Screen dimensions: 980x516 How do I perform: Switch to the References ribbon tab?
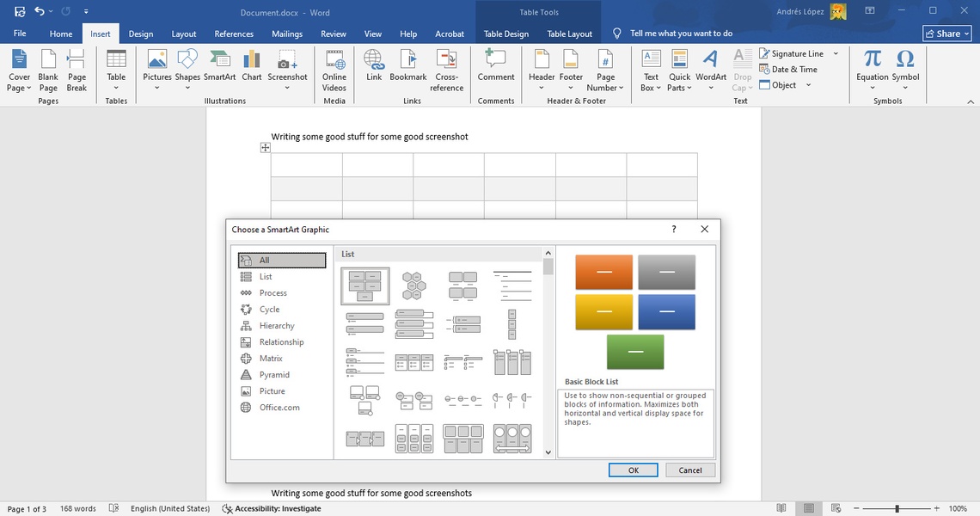point(234,34)
